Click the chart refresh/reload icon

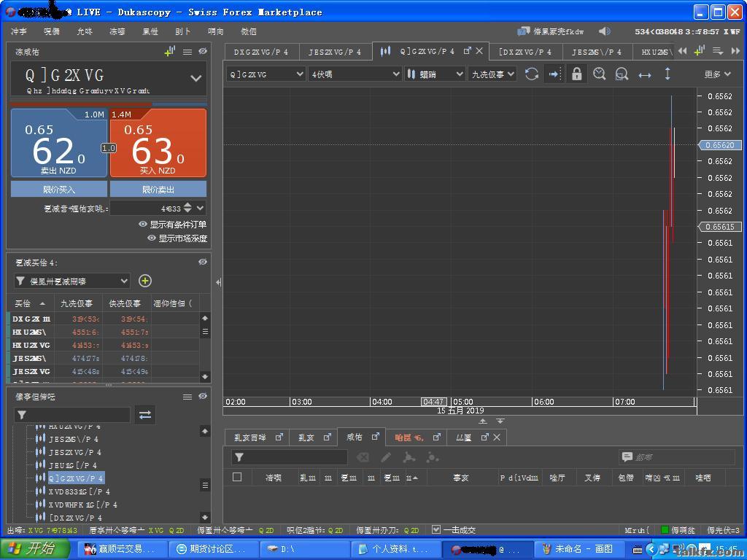532,74
